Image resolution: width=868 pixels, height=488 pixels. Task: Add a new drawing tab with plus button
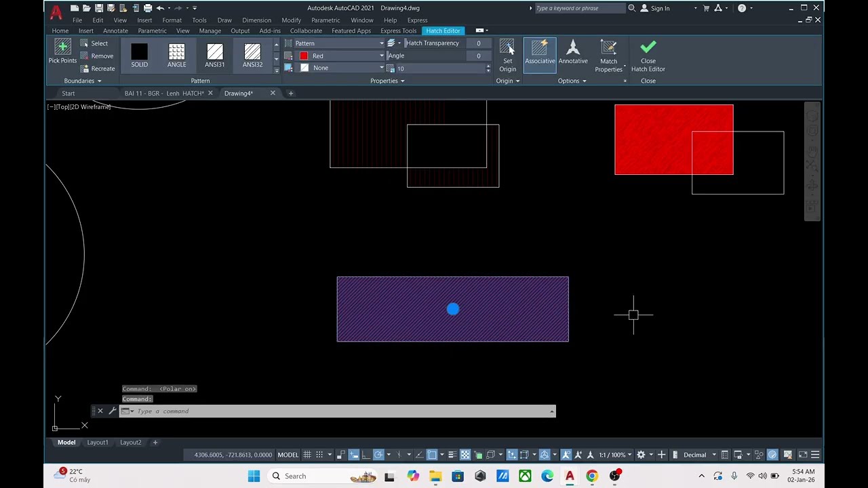coord(291,93)
